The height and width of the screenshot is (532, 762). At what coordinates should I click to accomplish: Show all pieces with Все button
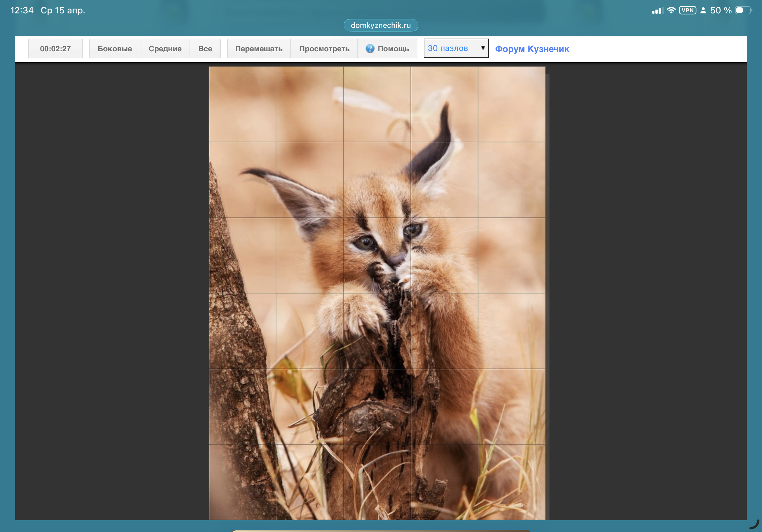coord(205,49)
